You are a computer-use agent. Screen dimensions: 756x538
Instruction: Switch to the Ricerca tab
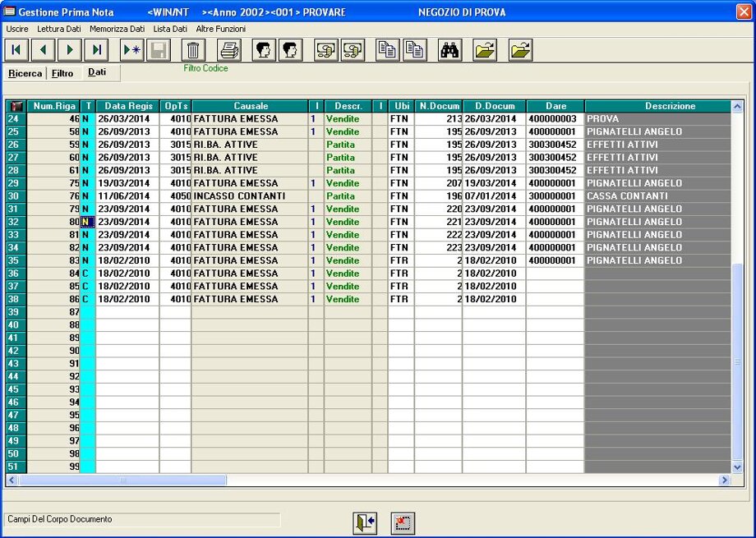coord(25,73)
